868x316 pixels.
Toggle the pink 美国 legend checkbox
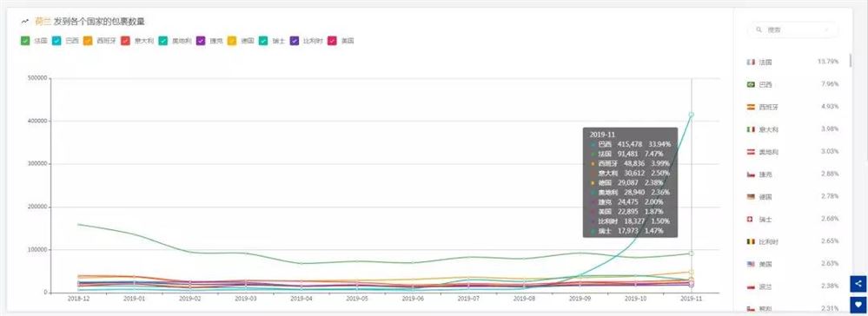point(332,41)
